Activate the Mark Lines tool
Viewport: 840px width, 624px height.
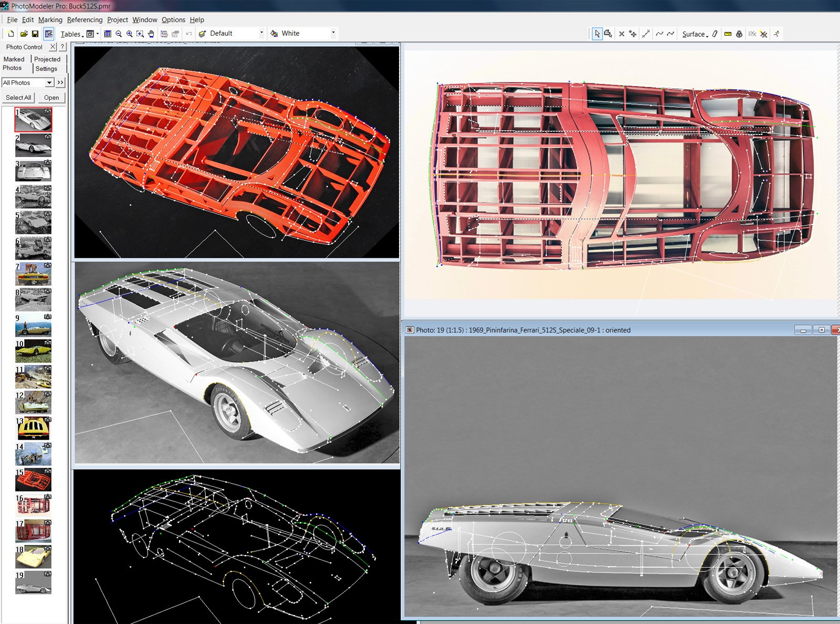click(x=646, y=34)
